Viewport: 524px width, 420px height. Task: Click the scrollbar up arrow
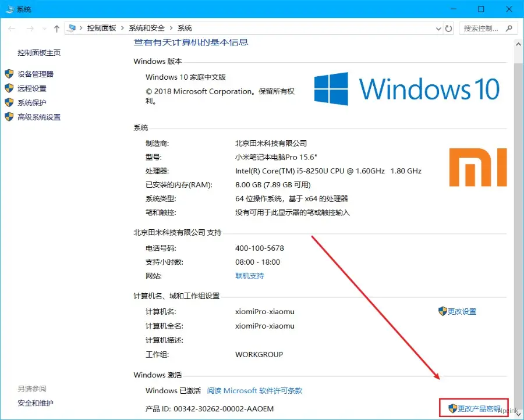(x=518, y=44)
